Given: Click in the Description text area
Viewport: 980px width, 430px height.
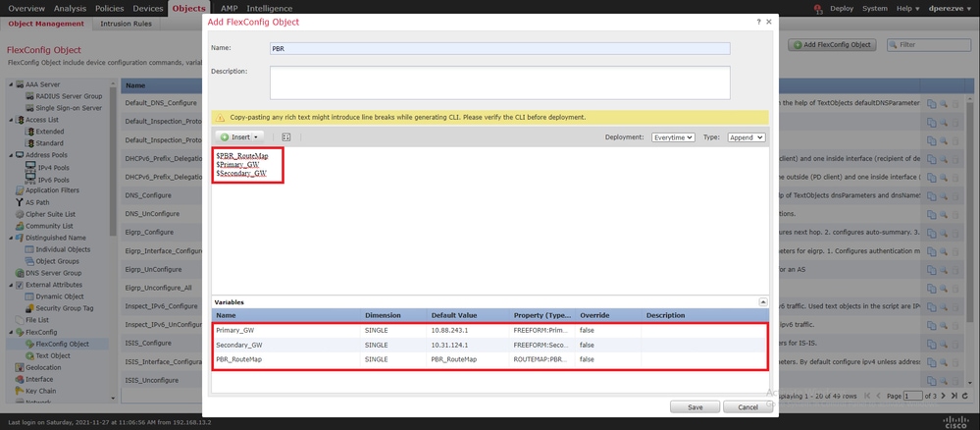Looking at the screenshot, I should tap(500, 82).
